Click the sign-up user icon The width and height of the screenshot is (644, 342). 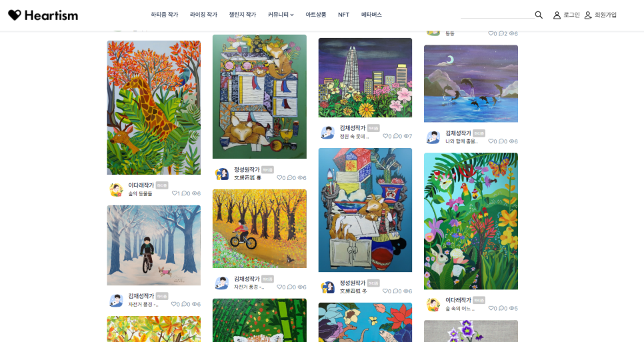[x=588, y=15]
